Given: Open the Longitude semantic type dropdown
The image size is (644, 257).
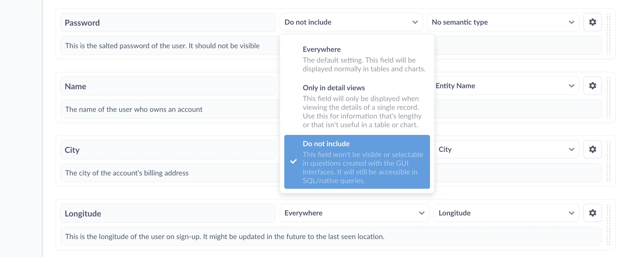Looking at the screenshot, I should [506, 213].
